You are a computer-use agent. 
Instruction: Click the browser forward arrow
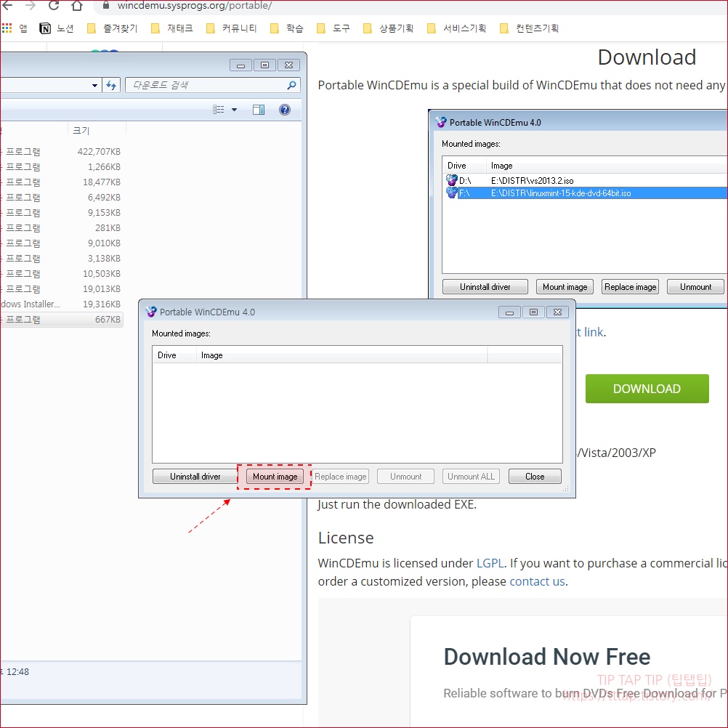point(31,5)
